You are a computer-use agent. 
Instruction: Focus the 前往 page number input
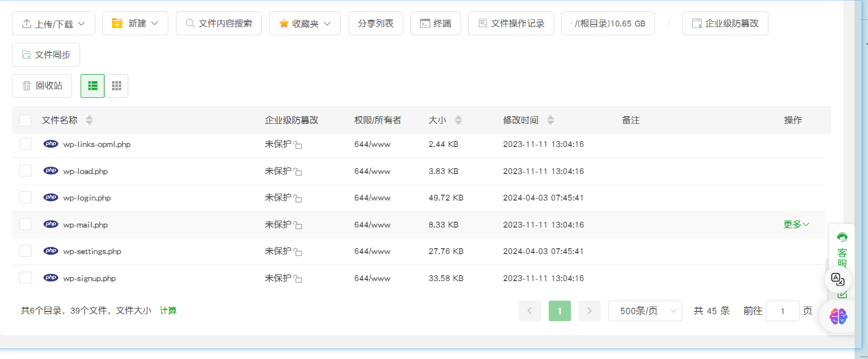(x=782, y=311)
